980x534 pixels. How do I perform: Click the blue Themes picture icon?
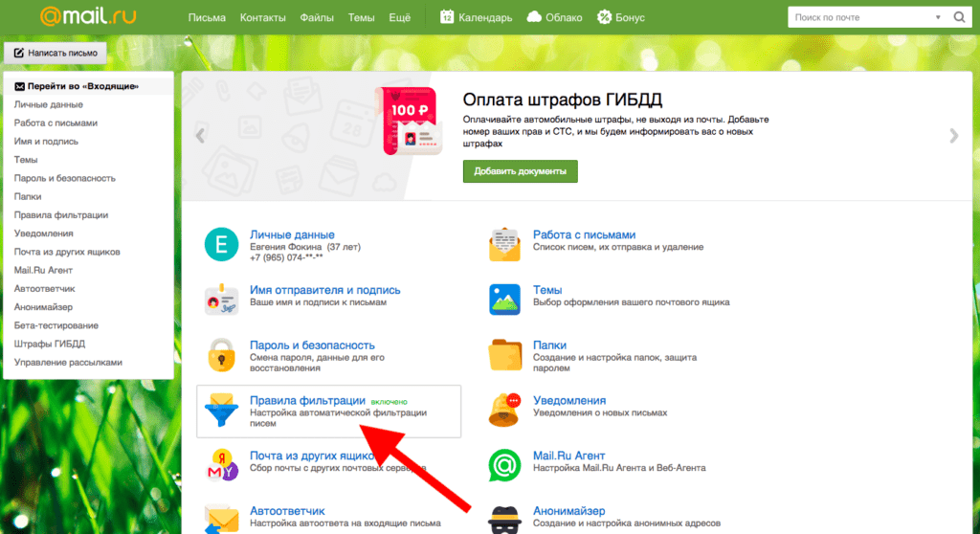[504, 300]
